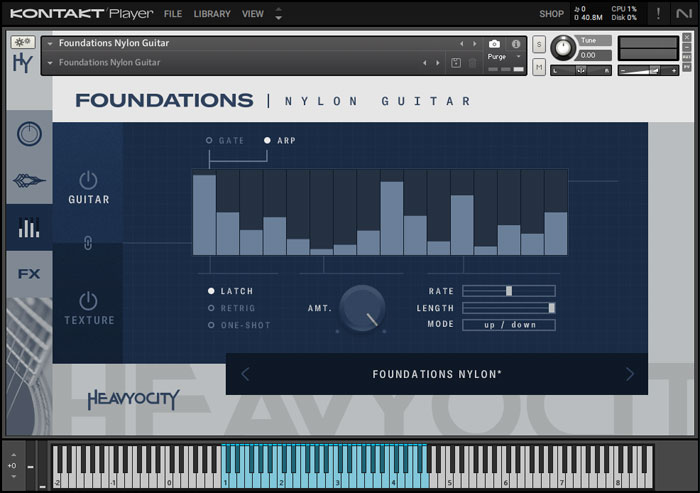Open the SHOP link
The height and width of the screenshot is (493, 700).
[x=551, y=14]
